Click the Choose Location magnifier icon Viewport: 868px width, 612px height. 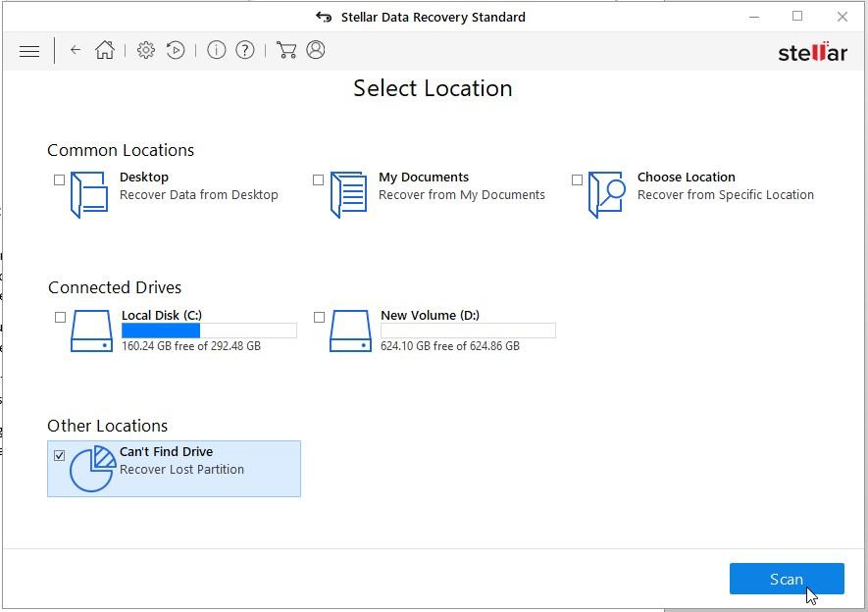607,194
